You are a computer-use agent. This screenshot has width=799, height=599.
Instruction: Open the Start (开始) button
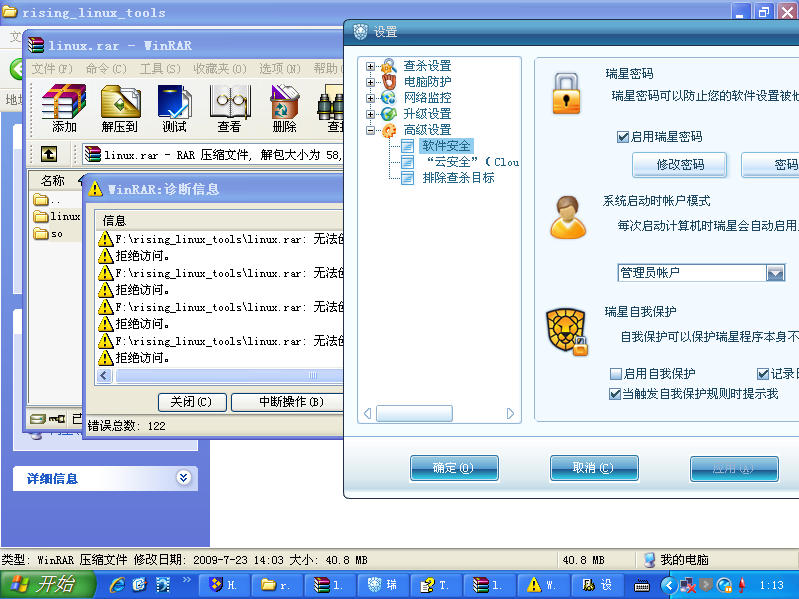(47, 585)
